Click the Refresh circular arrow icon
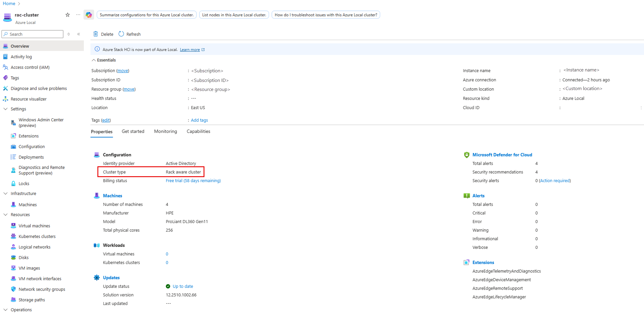The width and height of the screenshot is (644, 314). [x=121, y=34]
